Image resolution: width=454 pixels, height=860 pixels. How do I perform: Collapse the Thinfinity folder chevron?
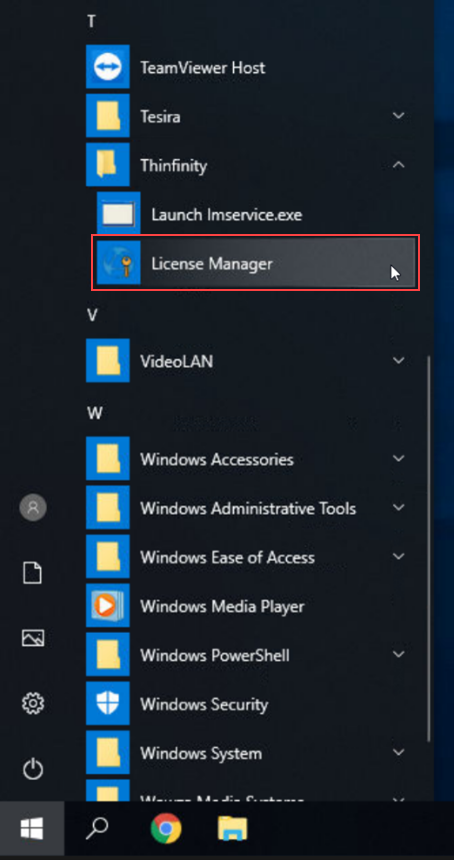pos(399,165)
